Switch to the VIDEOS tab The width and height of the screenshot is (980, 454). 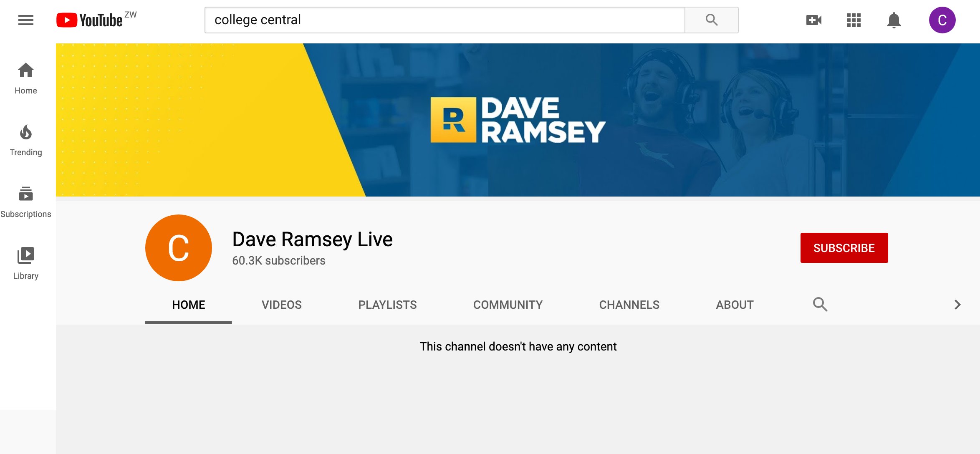(x=282, y=305)
